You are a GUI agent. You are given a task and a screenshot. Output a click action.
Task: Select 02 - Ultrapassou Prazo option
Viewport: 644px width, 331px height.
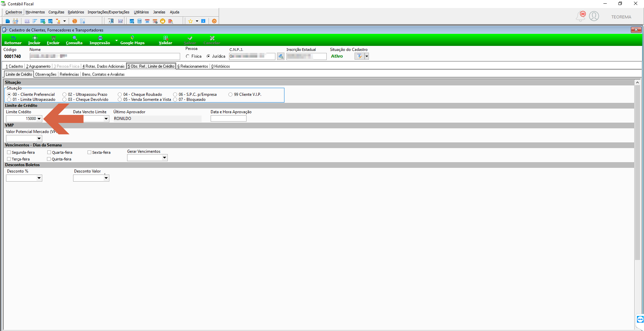coord(64,94)
